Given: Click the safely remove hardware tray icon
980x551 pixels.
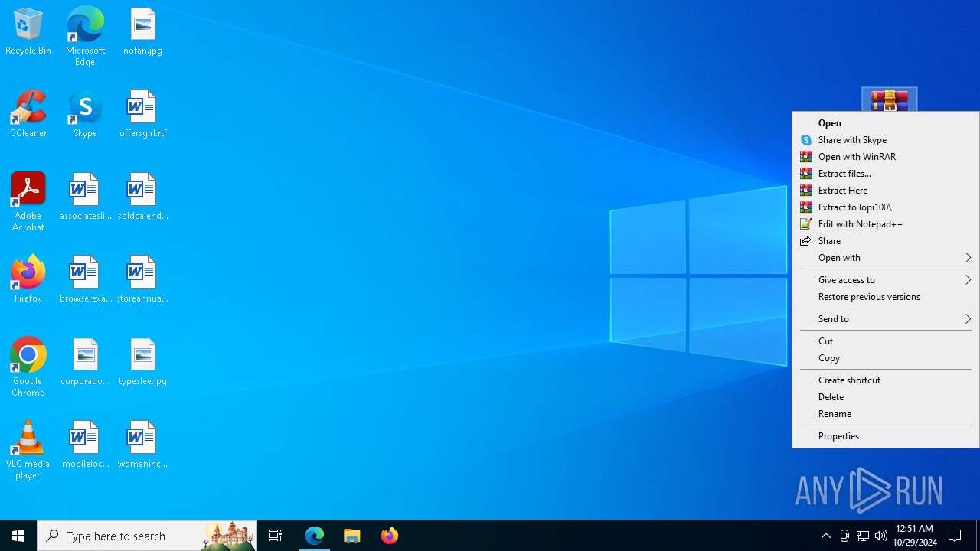Looking at the screenshot, I should coord(844,536).
